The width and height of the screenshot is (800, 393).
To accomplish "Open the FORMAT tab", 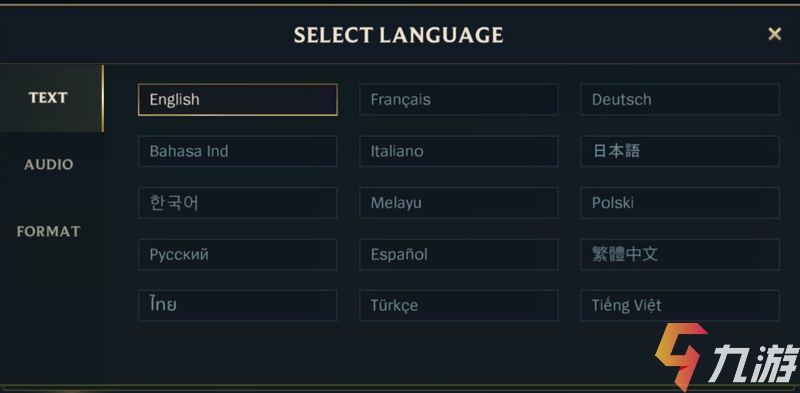I will pos(48,231).
